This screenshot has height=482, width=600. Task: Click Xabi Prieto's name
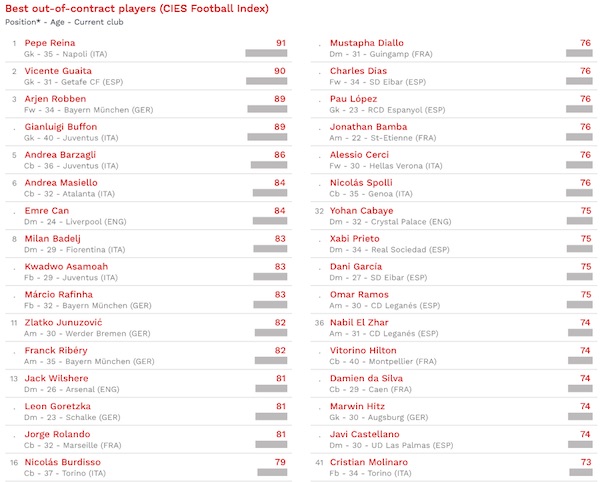[357, 239]
